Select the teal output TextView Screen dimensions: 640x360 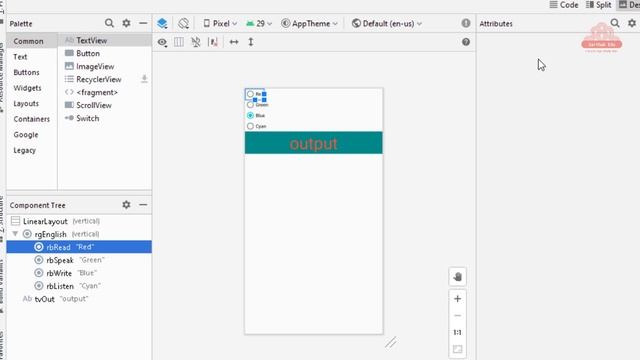[313, 143]
